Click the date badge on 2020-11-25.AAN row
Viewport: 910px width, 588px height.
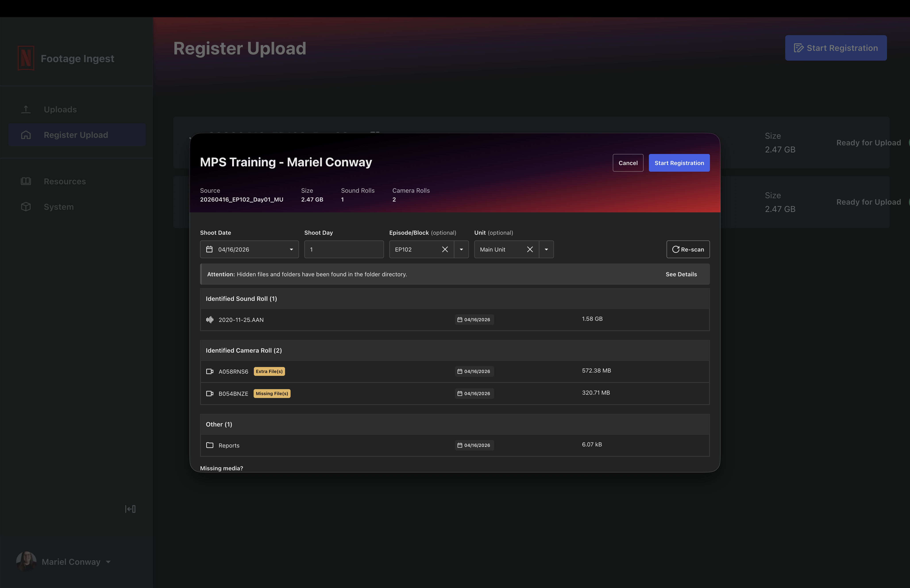(474, 320)
